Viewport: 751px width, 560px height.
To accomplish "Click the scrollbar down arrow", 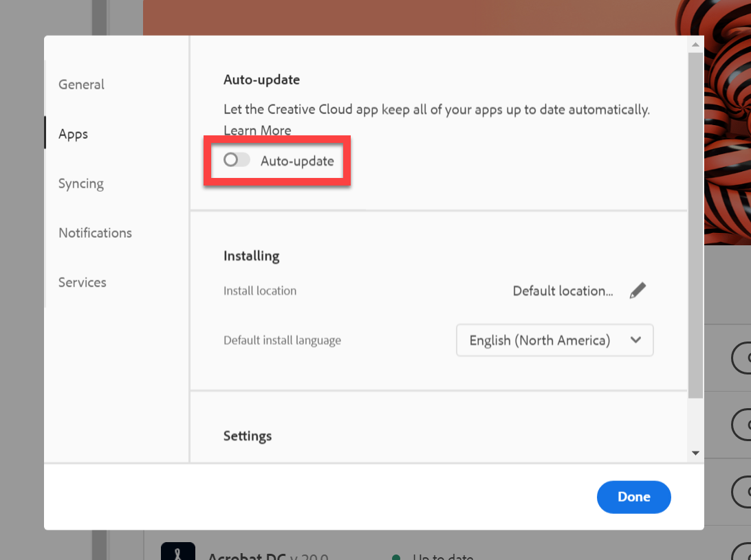I will tap(695, 453).
